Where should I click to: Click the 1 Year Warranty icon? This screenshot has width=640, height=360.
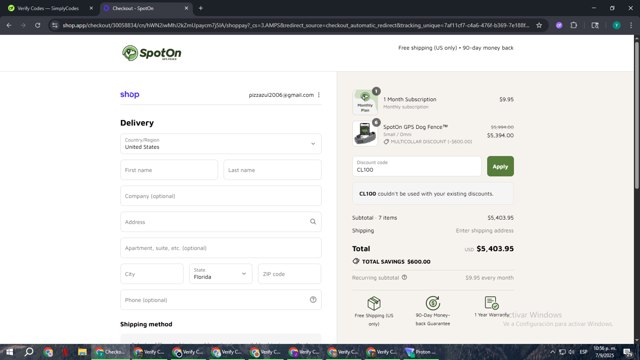[x=491, y=303]
